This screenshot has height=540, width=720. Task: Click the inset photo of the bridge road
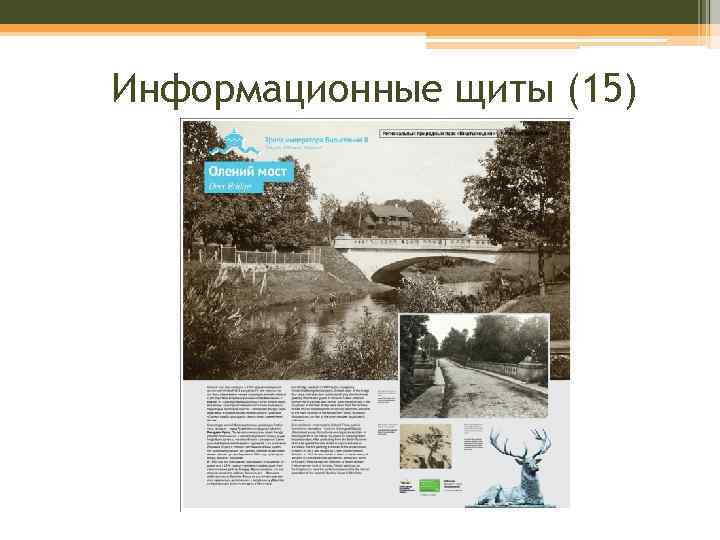(474, 366)
